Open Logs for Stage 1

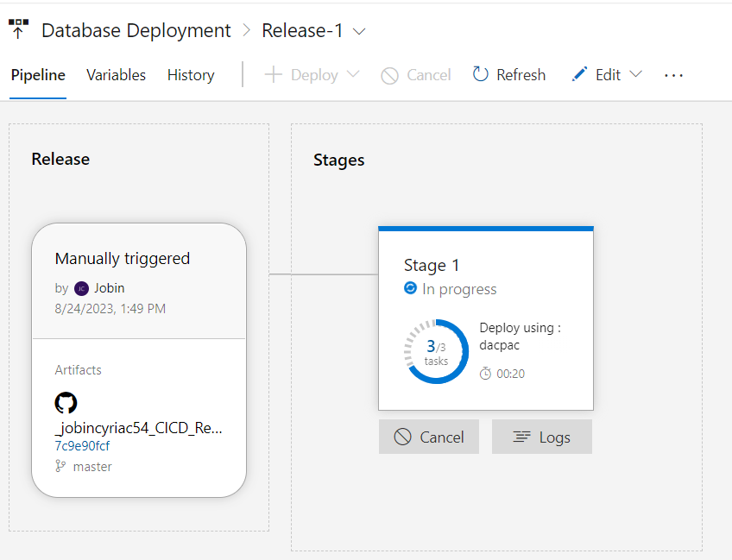pos(541,437)
